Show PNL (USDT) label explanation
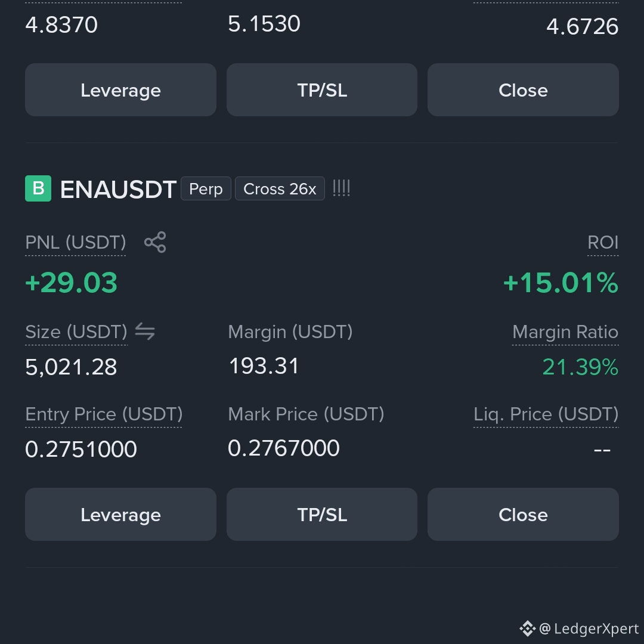Screen dimensions: 644x644 point(76,242)
